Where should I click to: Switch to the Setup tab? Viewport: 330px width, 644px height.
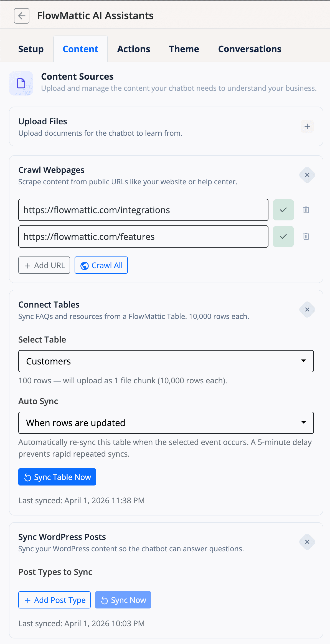31,49
